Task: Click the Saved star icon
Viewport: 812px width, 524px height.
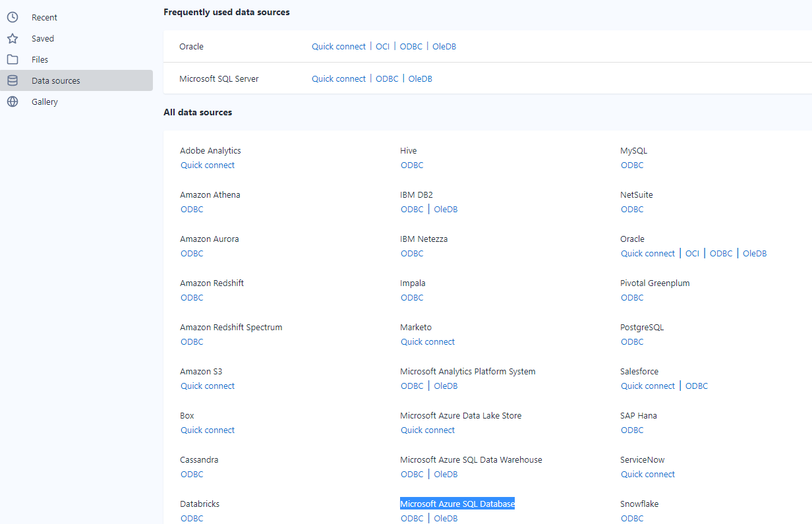Action: [13, 38]
